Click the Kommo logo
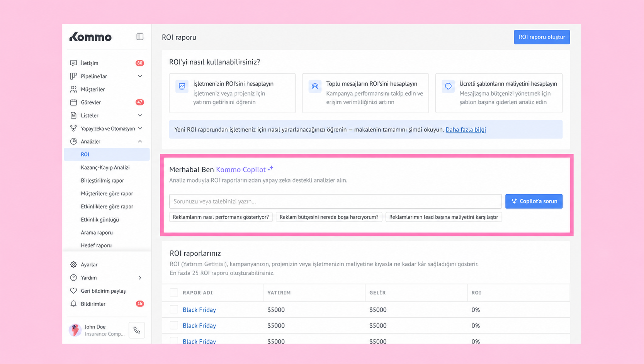The image size is (644, 364). [x=90, y=37]
